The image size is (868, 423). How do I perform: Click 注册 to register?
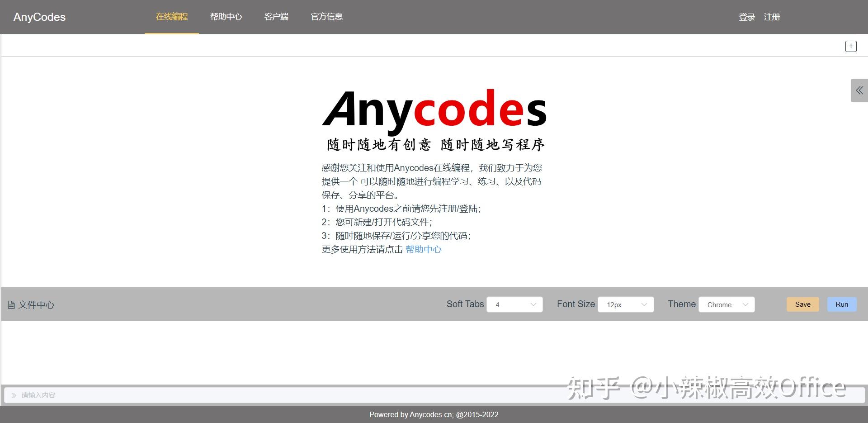(x=772, y=17)
